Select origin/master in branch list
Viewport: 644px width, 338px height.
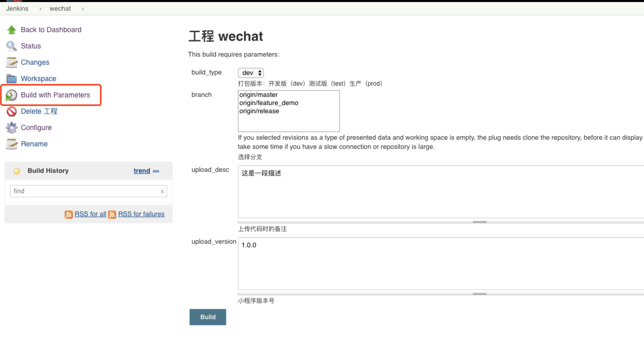(x=258, y=95)
